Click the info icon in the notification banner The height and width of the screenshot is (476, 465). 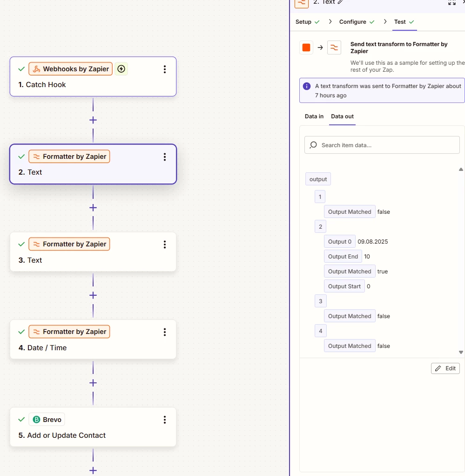tap(307, 86)
